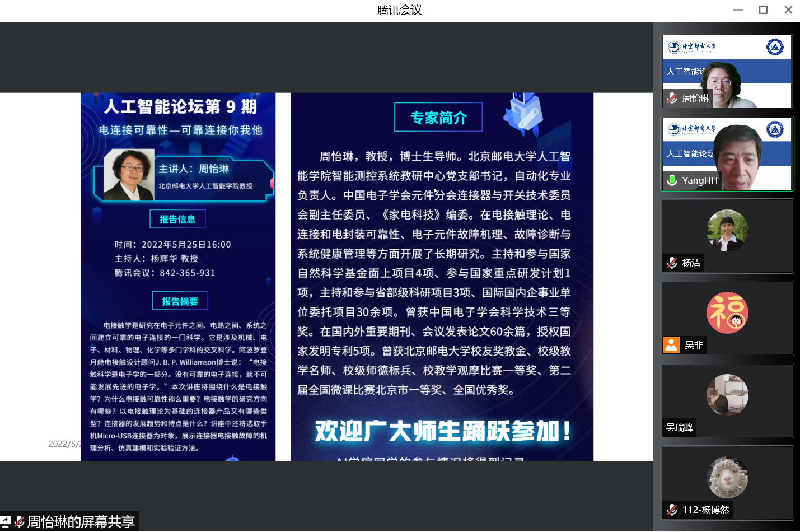Viewport: 800px width, 532px height.
Task: Click muted mic icon in screen-share label
Action: click(x=20, y=522)
